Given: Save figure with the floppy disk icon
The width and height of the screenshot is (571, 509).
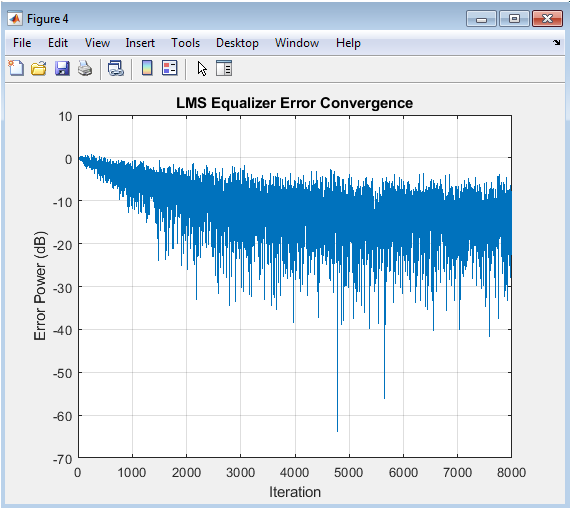Looking at the screenshot, I should tap(62, 68).
